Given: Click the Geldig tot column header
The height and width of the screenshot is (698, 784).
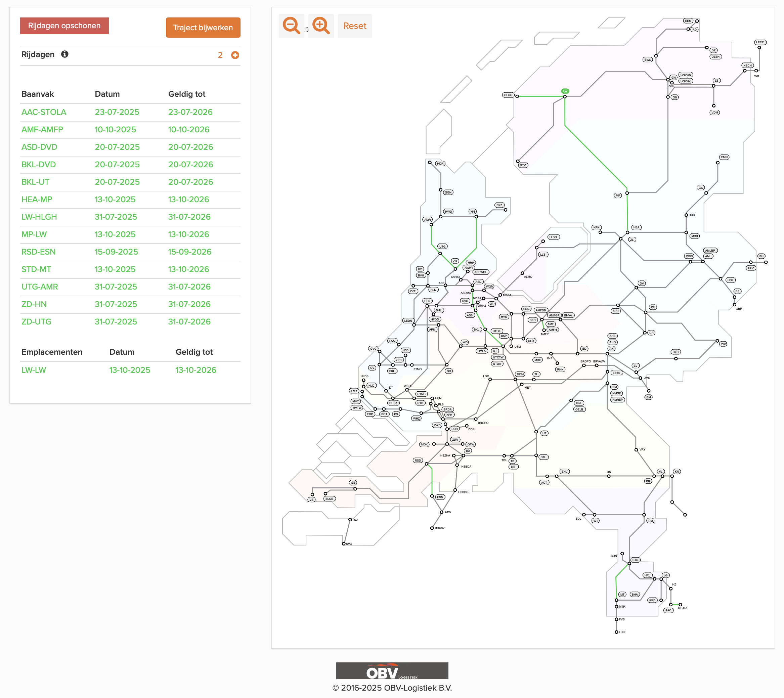Looking at the screenshot, I should tap(186, 94).
